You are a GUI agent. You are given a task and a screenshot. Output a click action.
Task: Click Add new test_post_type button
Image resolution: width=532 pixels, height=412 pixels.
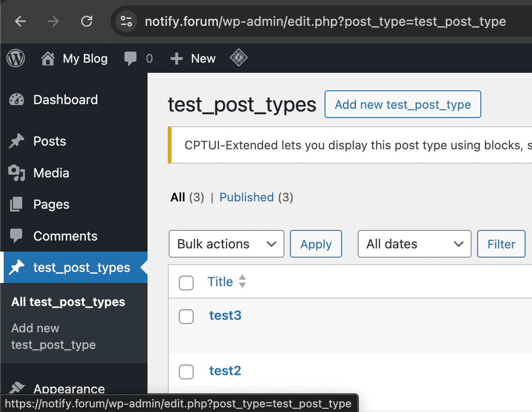click(402, 104)
